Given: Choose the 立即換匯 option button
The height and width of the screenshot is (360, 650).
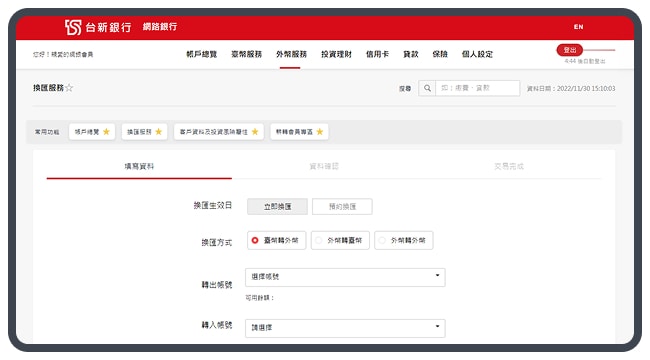Looking at the screenshot, I should click(x=277, y=207).
